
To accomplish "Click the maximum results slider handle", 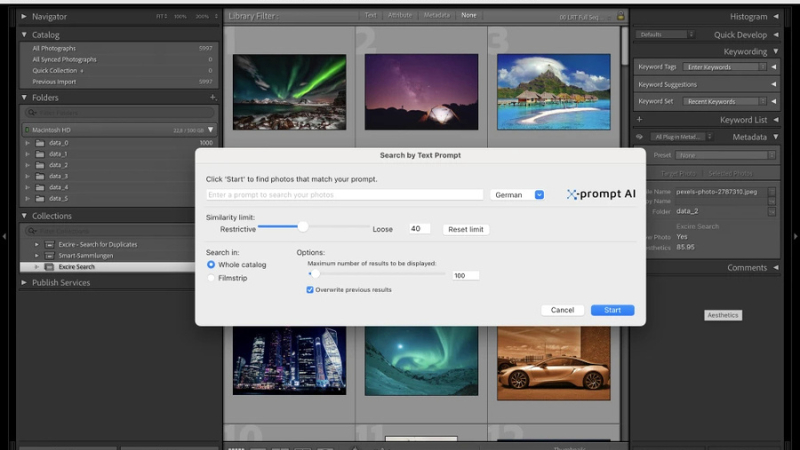I will [x=315, y=274].
